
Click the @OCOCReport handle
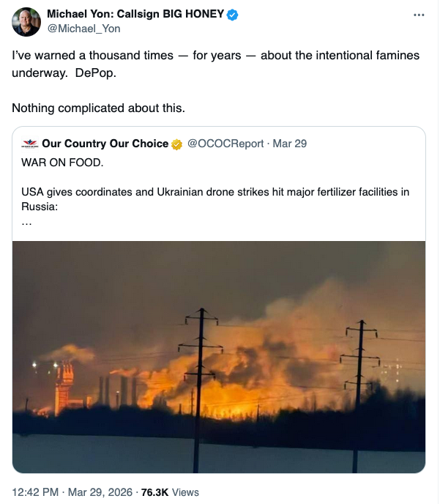tap(225, 144)
